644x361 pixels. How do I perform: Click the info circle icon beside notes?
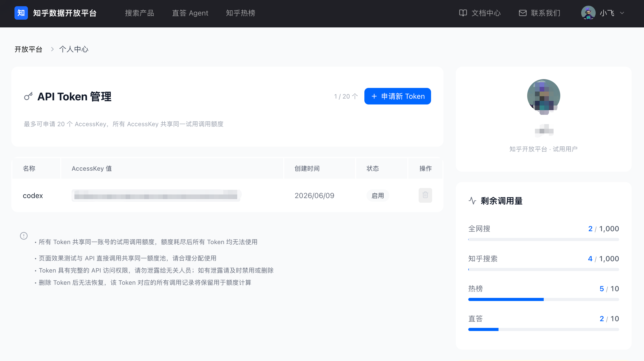(x=24, y=236)
